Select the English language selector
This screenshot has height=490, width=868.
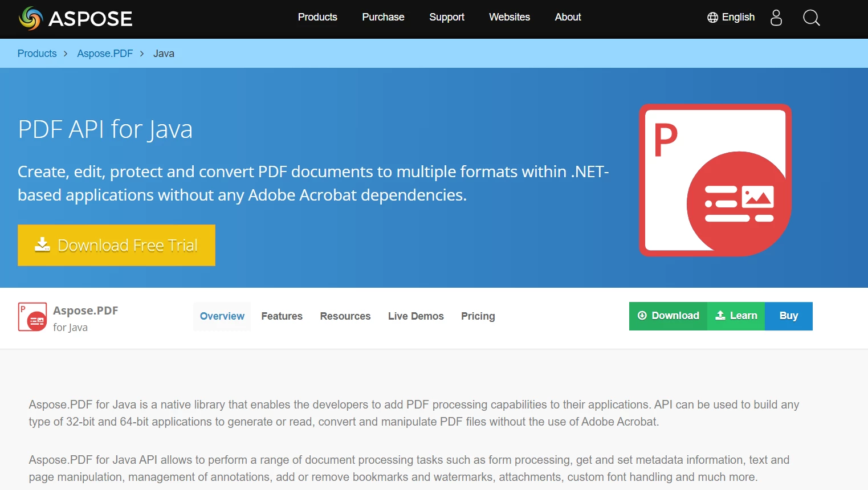coord(731,18)
